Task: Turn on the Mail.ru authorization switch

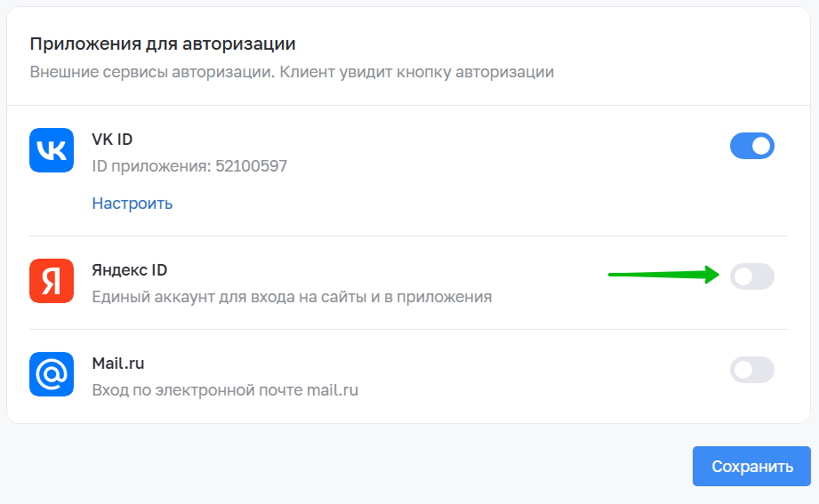Action: pos(752,370)
